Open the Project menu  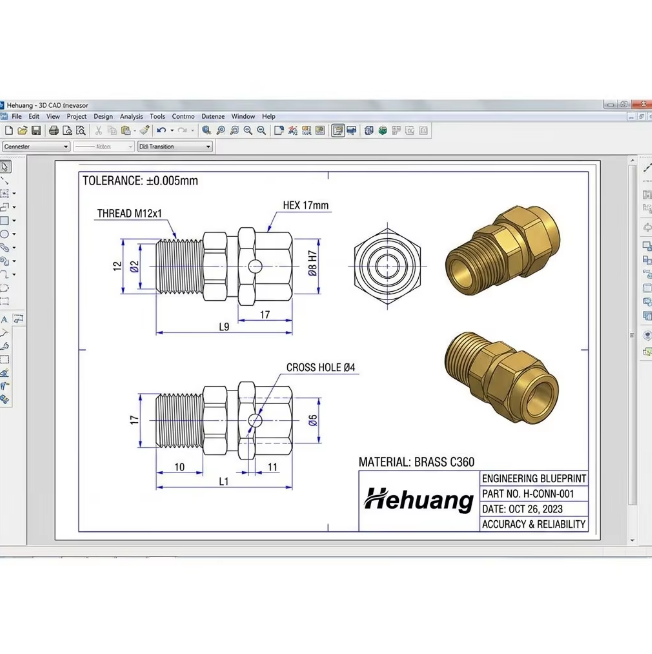(x=77, y=117)
